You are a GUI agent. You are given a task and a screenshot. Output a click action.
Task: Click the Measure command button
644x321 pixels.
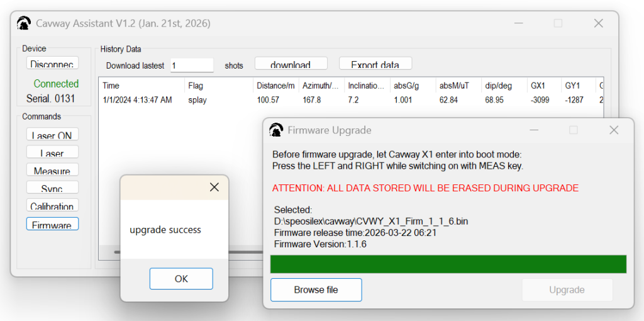click(x=52, y=171)
